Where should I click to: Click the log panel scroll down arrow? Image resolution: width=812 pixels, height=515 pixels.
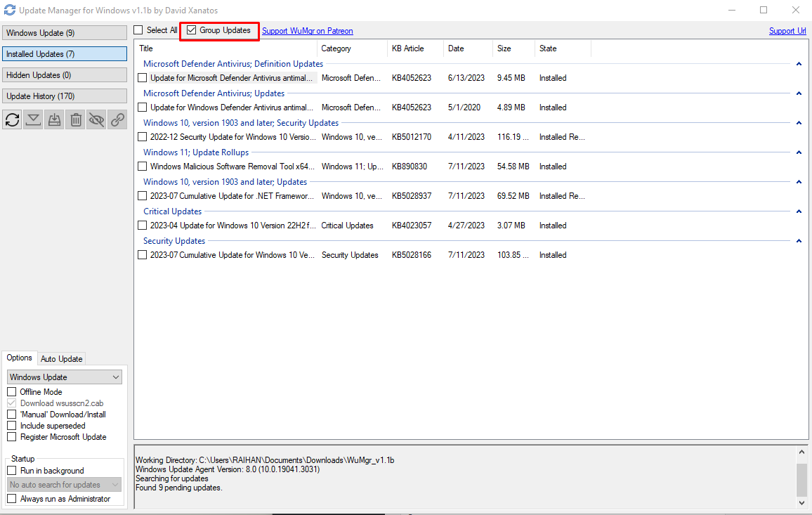pos(801,502)
